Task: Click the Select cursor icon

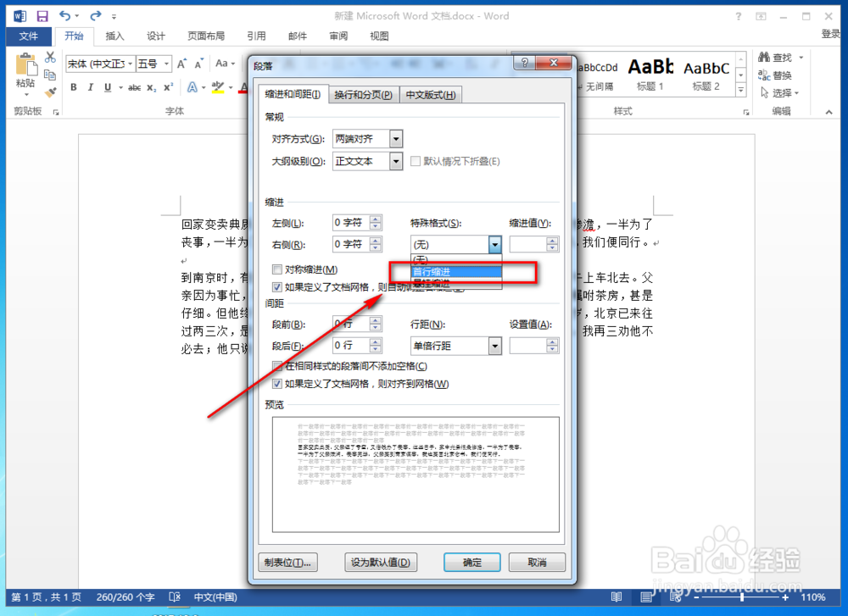Action: click(764, 93)
